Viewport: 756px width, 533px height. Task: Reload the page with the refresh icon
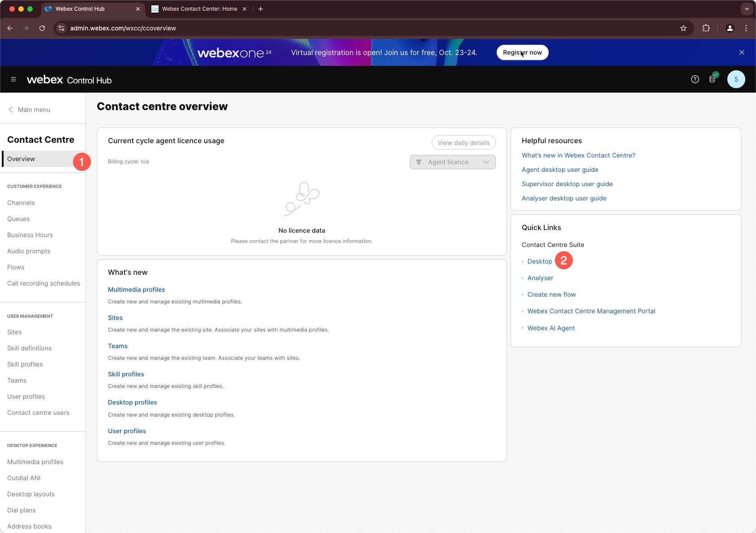(42, 28)
